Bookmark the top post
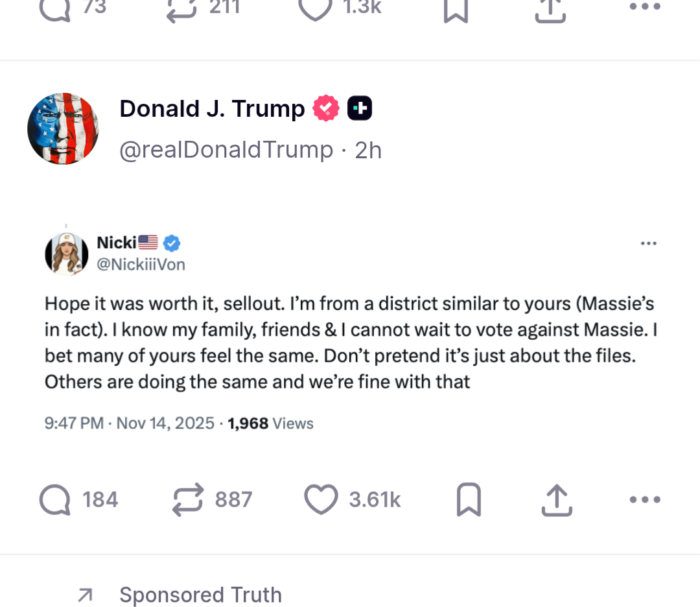Image resolution: width=700 pixels, height=607 pixels. coord(456,9)
